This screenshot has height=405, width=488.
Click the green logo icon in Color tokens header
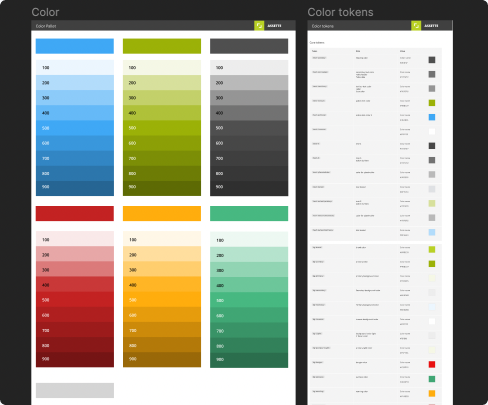tap(416, 25)
